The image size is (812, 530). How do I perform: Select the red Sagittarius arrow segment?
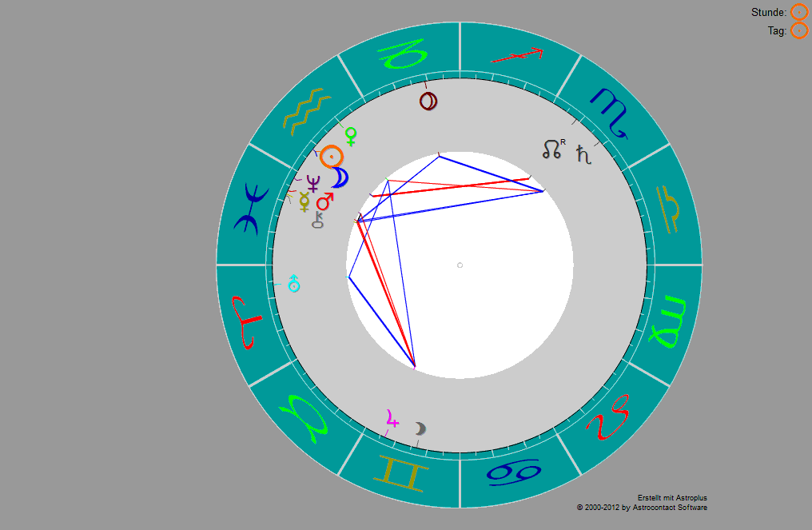click(x=516, y=55)
